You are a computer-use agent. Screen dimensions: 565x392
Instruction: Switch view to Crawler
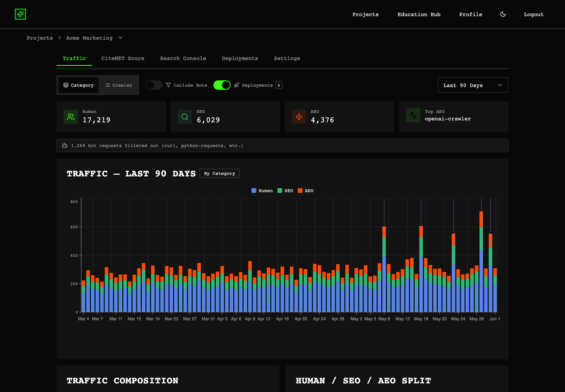pyautogui.click(x=118, y=85)
